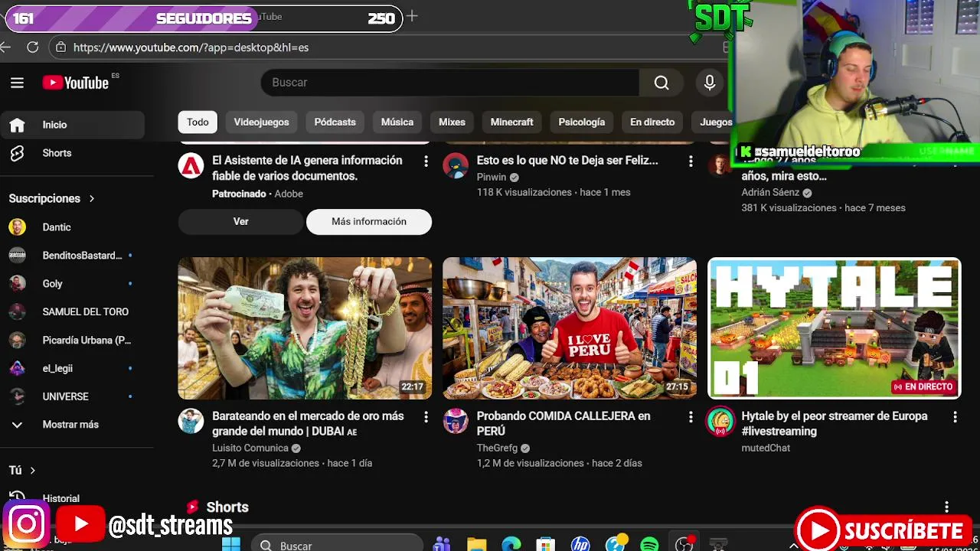Click TheGrefg channel avatar
Image resolution: width=980 pixels, height=551 pixels.
tap(456, 421)
